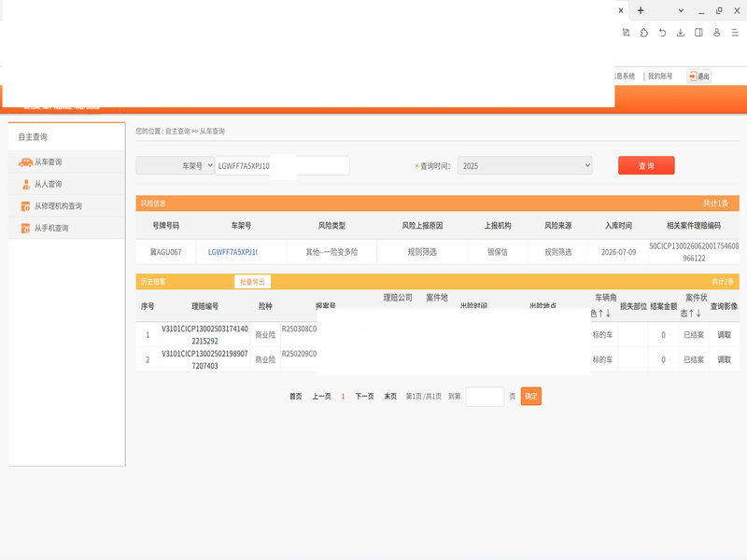Select the 自主查询 sidebar heading
Screen dimensions: 747x560
click(33, 137)
